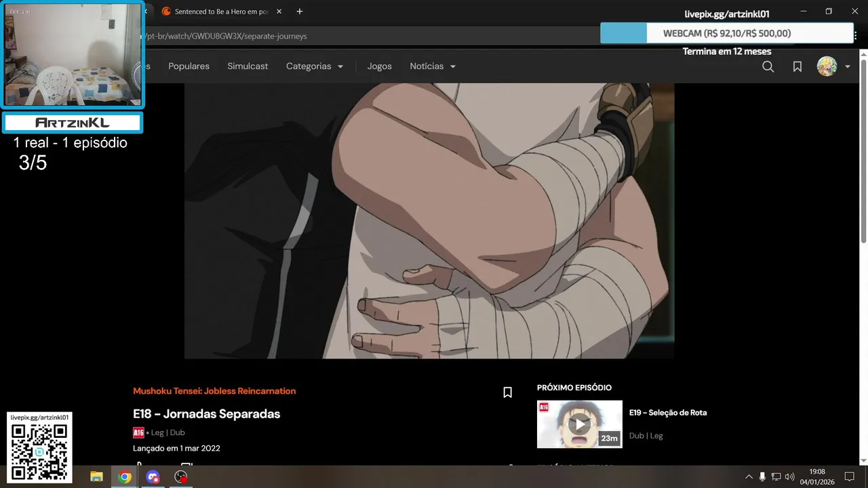Click Lançado em 1 mar 2022 text
868x488 pixels.
176,448
